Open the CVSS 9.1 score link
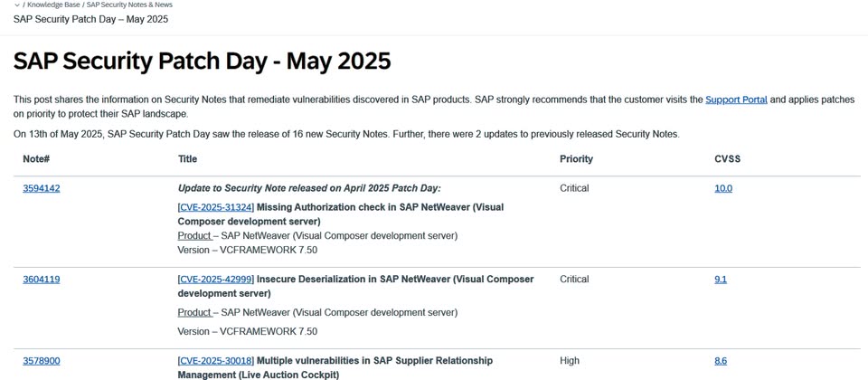This screenshot has height=380, width=868. pos(721,280)
